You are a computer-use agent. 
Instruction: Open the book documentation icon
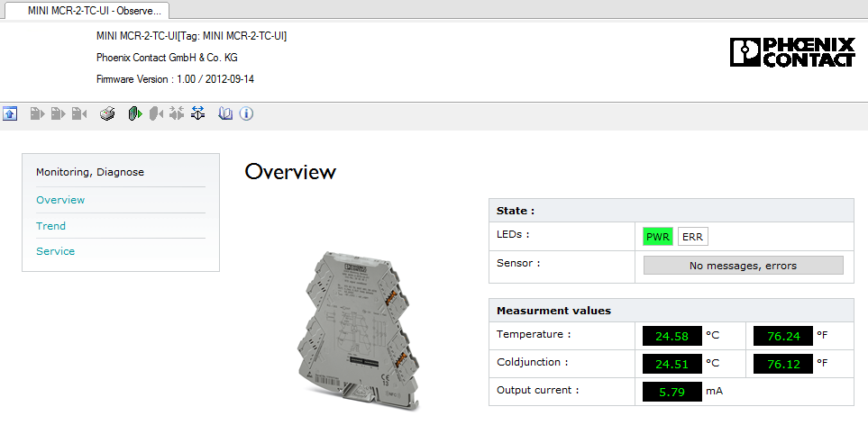[x=225, y=113]
